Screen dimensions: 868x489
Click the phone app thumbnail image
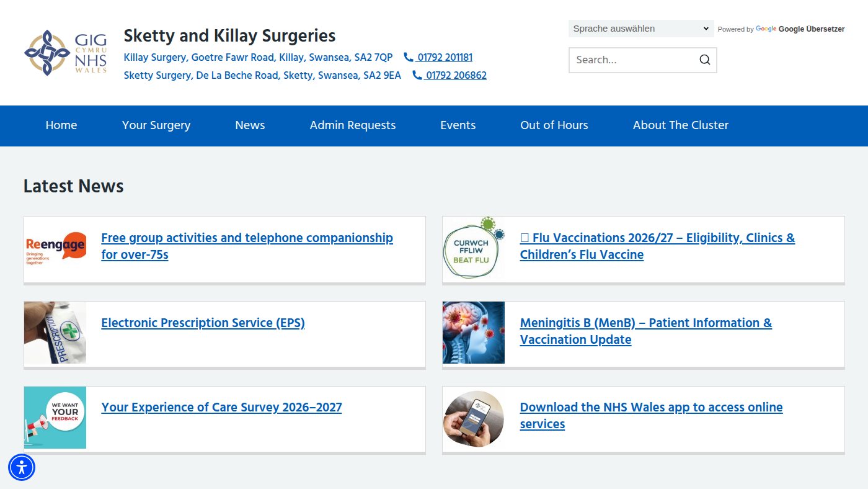pyautogui.click(x=474, y=418)
